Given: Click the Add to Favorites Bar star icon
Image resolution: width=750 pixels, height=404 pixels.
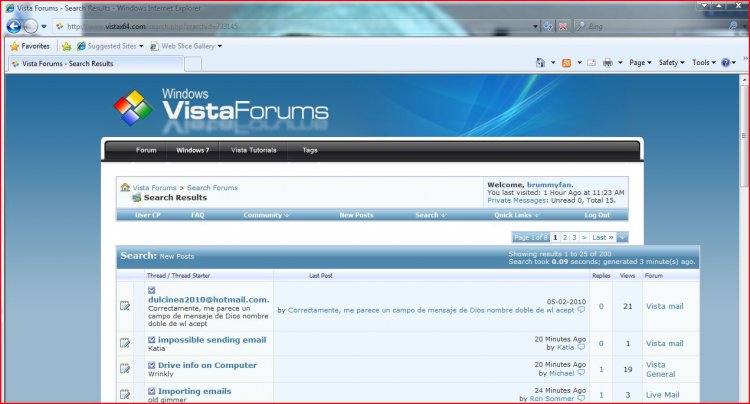Looking at the screenshot, I should point(66,46).
